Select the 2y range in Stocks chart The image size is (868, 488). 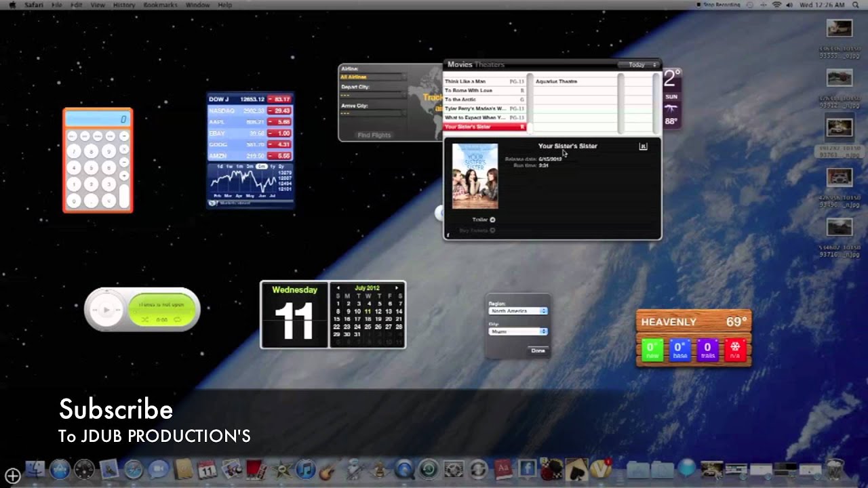pyautogui.click(x=281, y=166)
